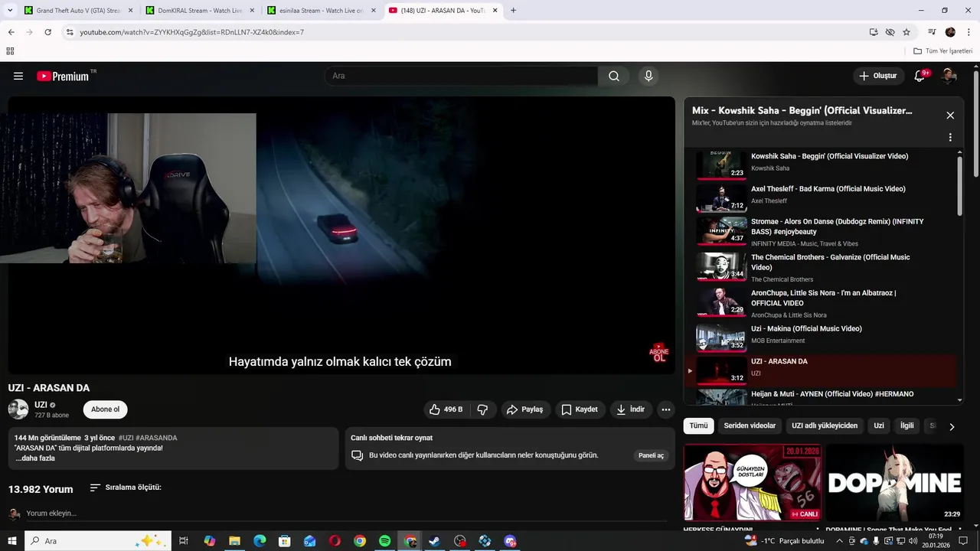
Task: Save video using the Kaydet button
Action: [x=580, y=409]
